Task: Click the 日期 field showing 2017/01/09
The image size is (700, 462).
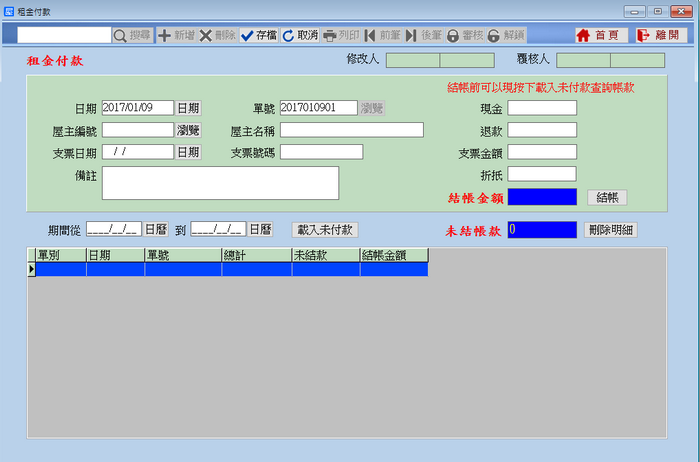Action: 138,108
